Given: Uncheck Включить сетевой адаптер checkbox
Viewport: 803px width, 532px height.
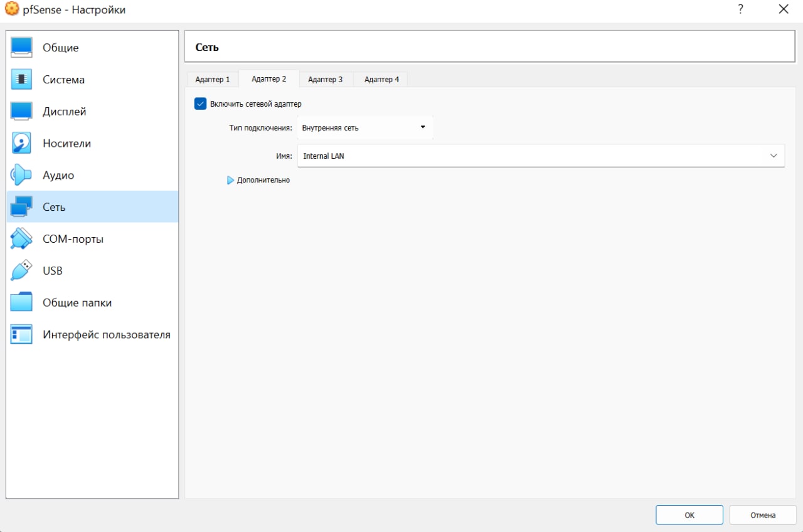Looking at the screenshot, I should (x=201, y=104).
